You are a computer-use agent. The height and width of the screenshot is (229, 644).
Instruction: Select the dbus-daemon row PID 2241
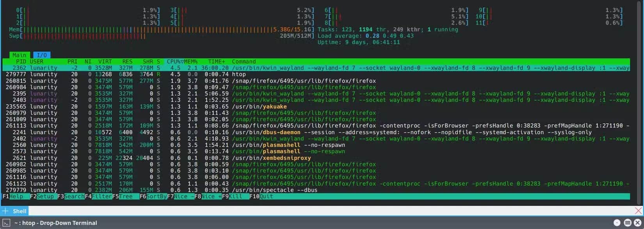point(316,132)
